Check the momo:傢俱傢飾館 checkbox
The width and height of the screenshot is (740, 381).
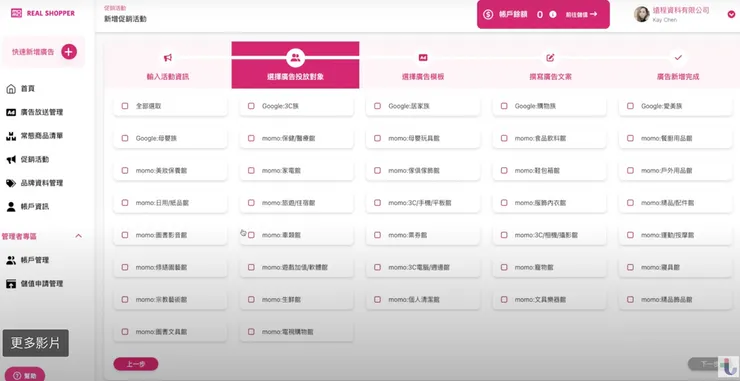378,170
